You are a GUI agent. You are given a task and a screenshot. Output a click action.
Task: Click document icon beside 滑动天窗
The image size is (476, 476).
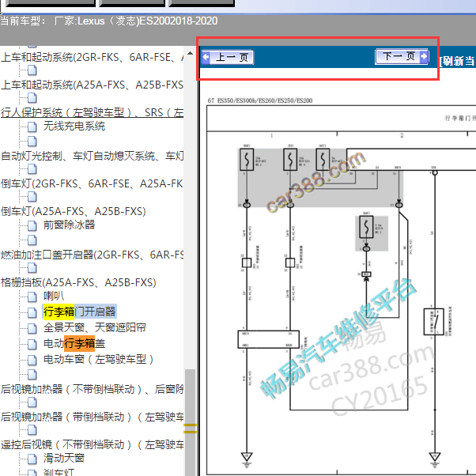(32, 459)
